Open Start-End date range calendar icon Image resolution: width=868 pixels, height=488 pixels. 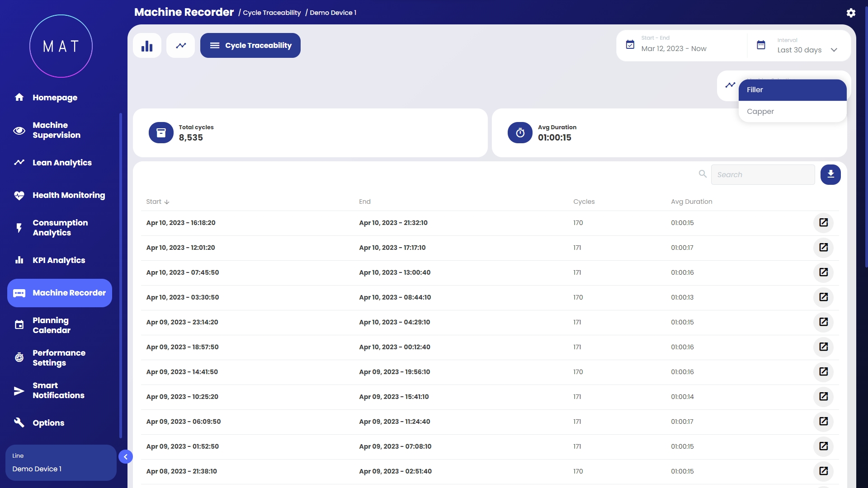pos(630,45)
